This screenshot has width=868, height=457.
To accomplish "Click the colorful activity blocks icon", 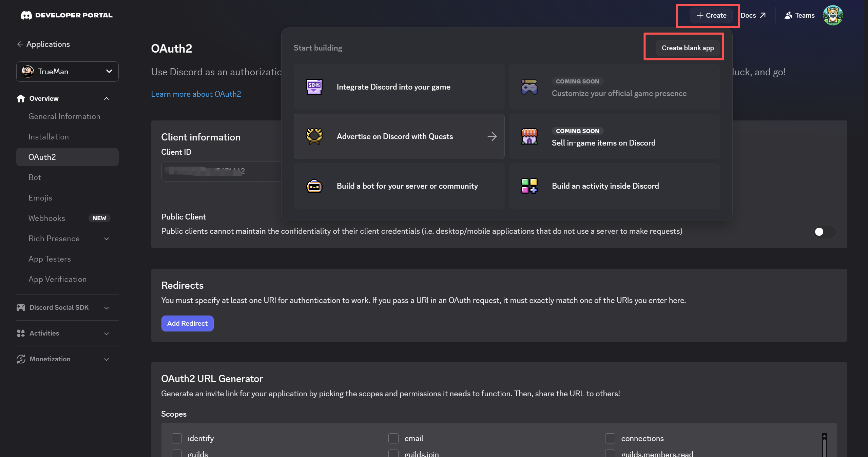I will coord(529,186).
